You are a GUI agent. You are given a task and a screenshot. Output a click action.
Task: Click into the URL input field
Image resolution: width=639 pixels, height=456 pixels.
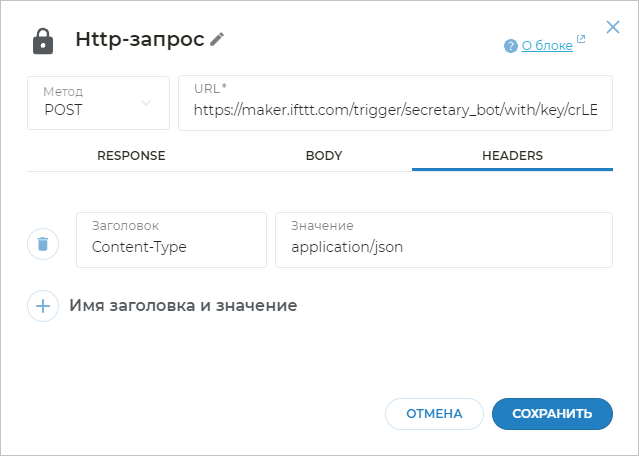coord(395,110)
